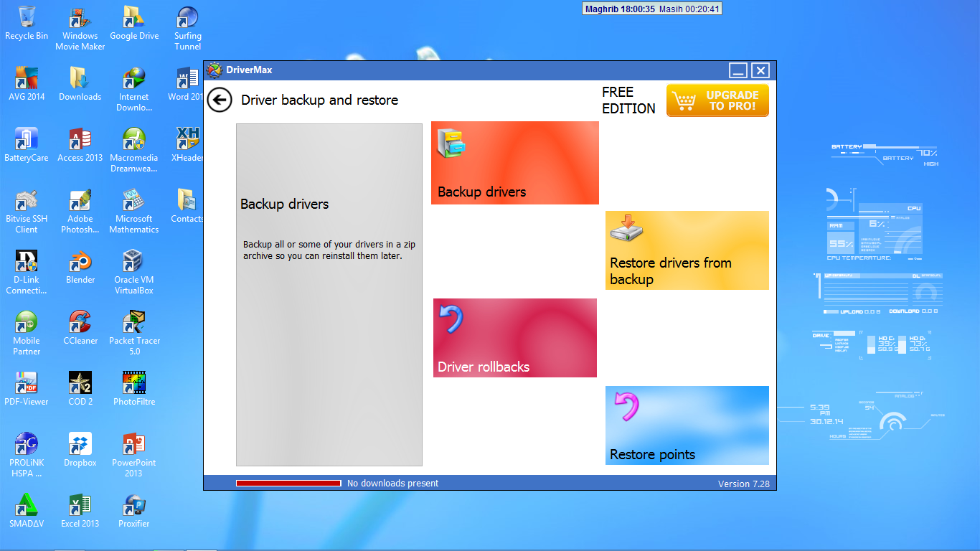Select the D-Link Connection desktop icon
The image size is (980, 551).
[x=27, y=273]
